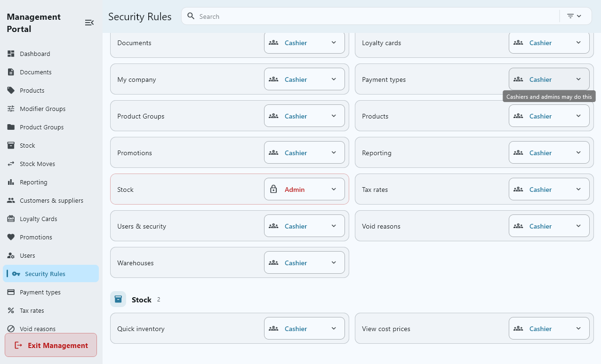Click the Stock section archive icon
The width and height of the screenshot is (601, 364).
(x=118, y=299)
